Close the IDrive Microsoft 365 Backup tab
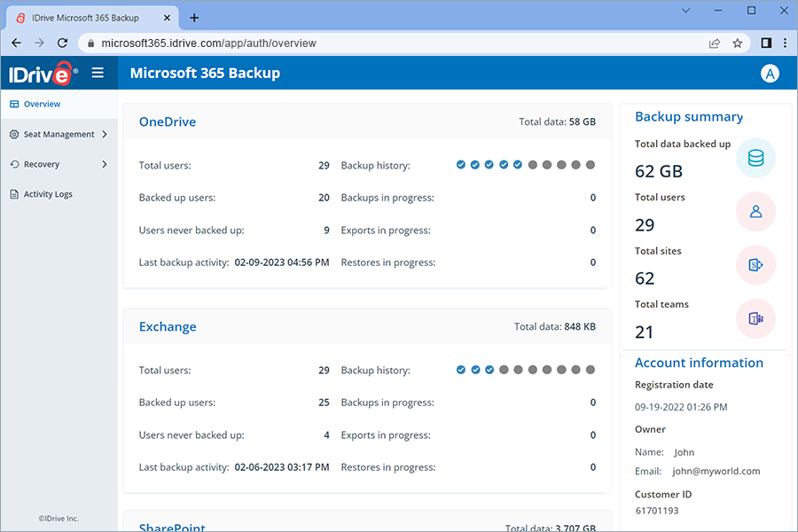798x532 pixels. (x=167, y=18)
